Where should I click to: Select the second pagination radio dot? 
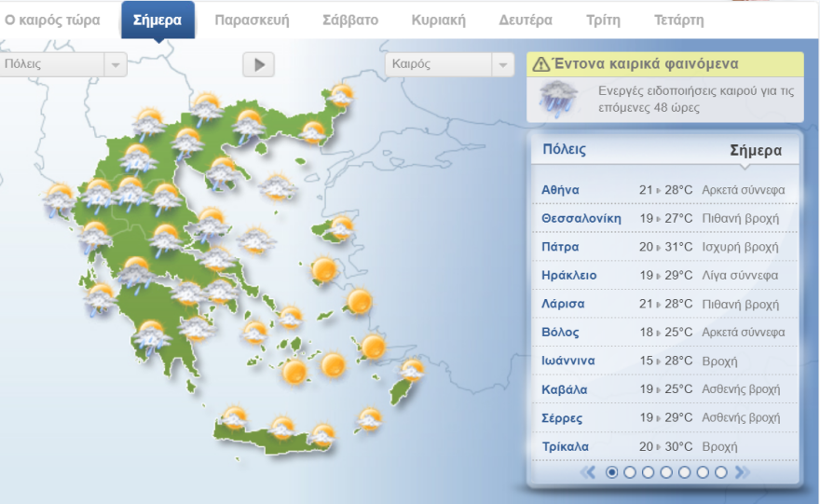tap(630, 472)
